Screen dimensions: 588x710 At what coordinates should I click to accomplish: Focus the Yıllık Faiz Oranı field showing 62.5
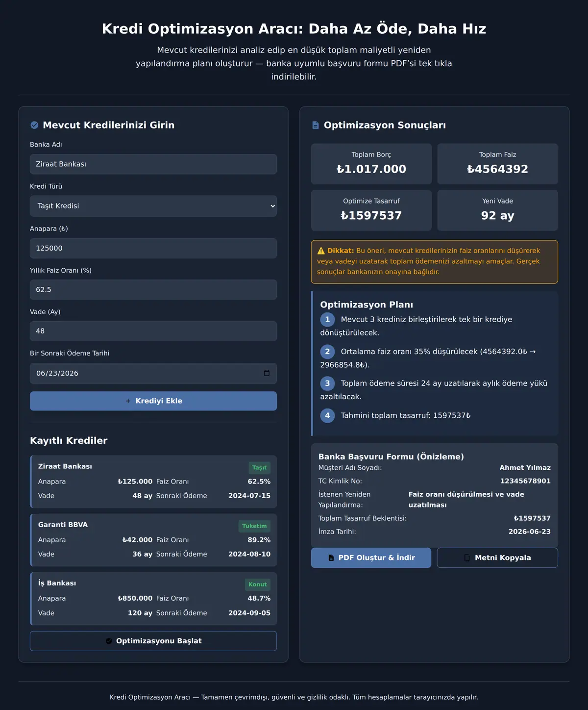coord(153,290)
